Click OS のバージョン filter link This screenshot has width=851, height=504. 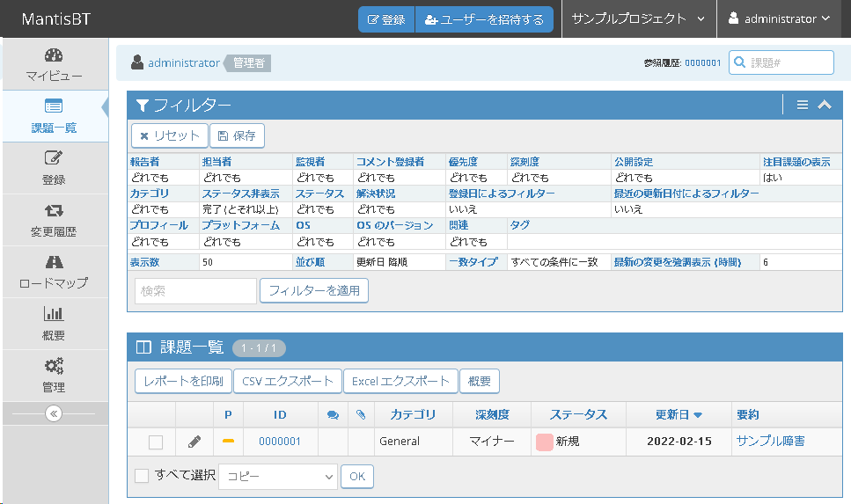(x=394, y=225)
